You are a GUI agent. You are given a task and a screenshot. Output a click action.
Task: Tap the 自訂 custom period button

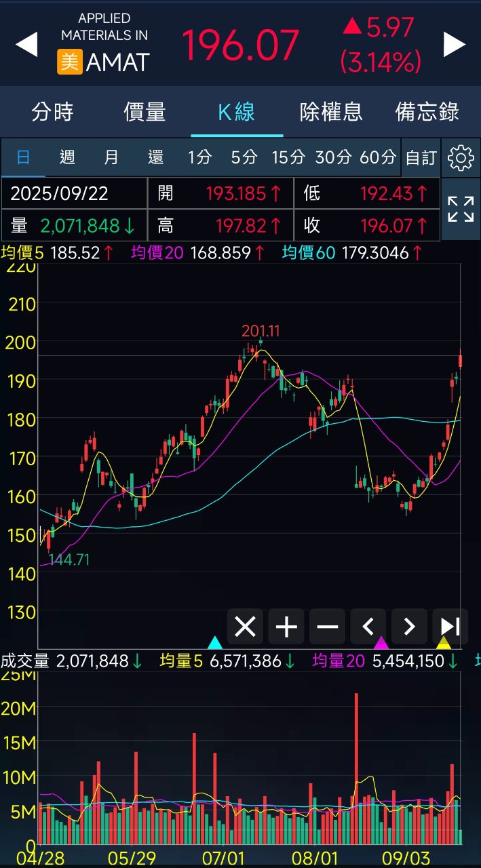point(421,158)
